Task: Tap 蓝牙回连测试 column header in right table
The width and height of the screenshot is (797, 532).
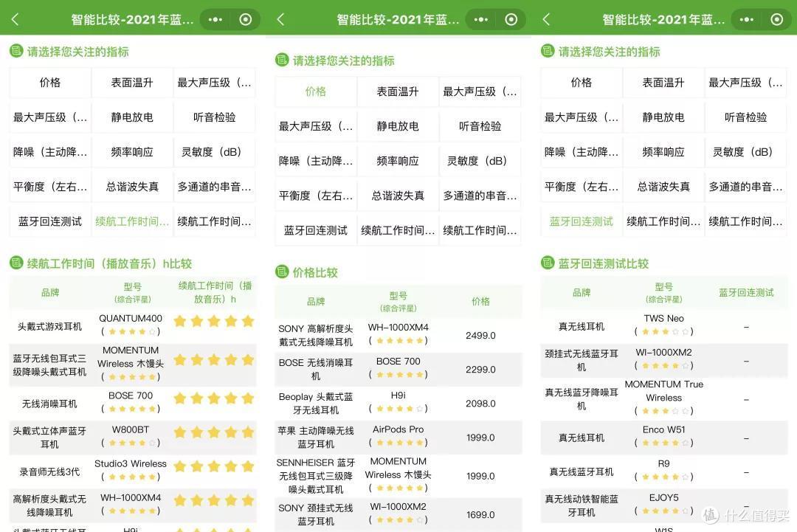Action: tap(745, 292)
